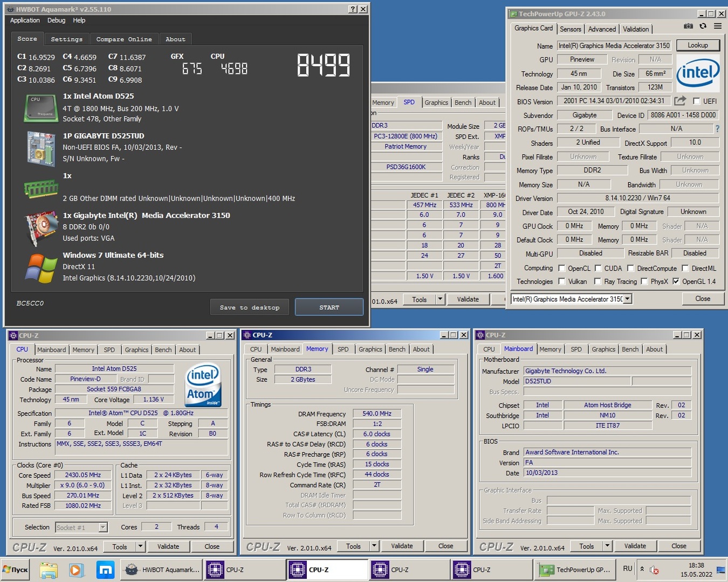Toggle the Vulkan checkbox

coord(562,281)
